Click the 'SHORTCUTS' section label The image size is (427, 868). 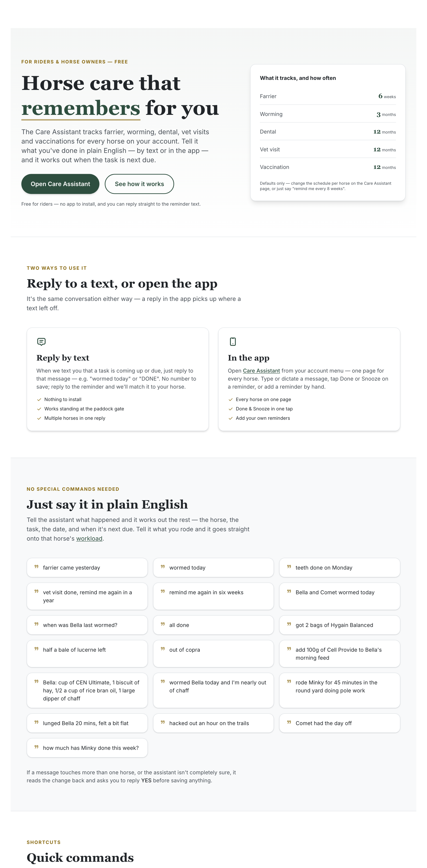tap(44, 842)
